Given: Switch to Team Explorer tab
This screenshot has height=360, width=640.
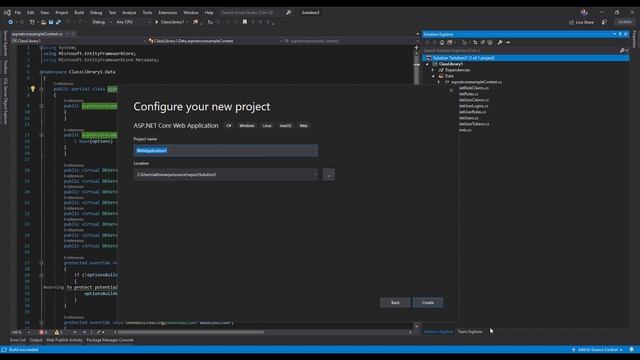Looking at the screenshot, I should (x=470, y=332).
